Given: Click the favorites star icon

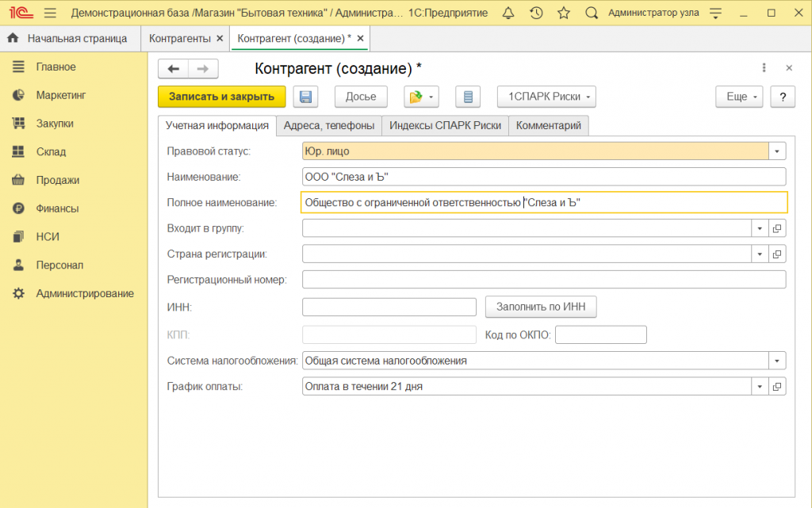Looking at the screenshot, I should click(x=563, y=13).
